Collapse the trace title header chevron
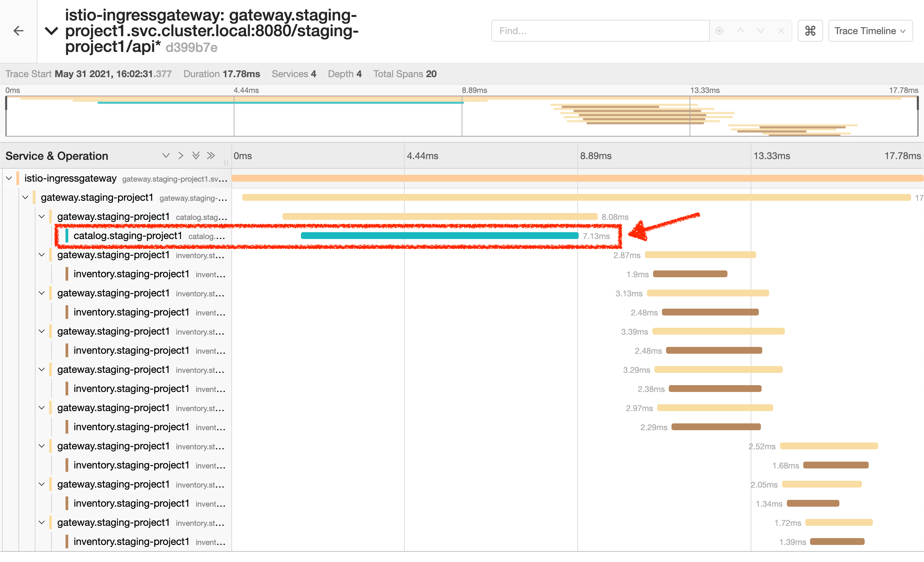924x562 pixels. pyautogui.click(x=52, y=31)
